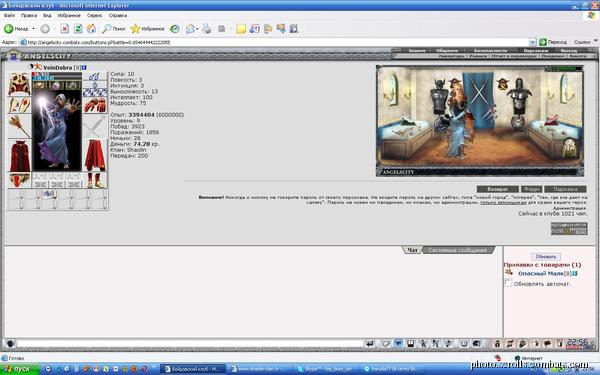Click the music note sound icon
Screen dimensions: 600x375
click(x=448, y=344)
